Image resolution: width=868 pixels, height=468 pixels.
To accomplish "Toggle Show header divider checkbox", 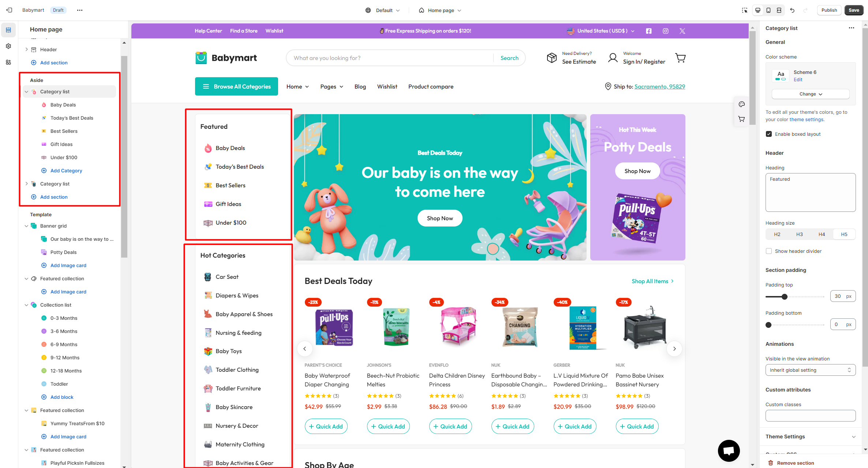I will [x=769, y=251].
